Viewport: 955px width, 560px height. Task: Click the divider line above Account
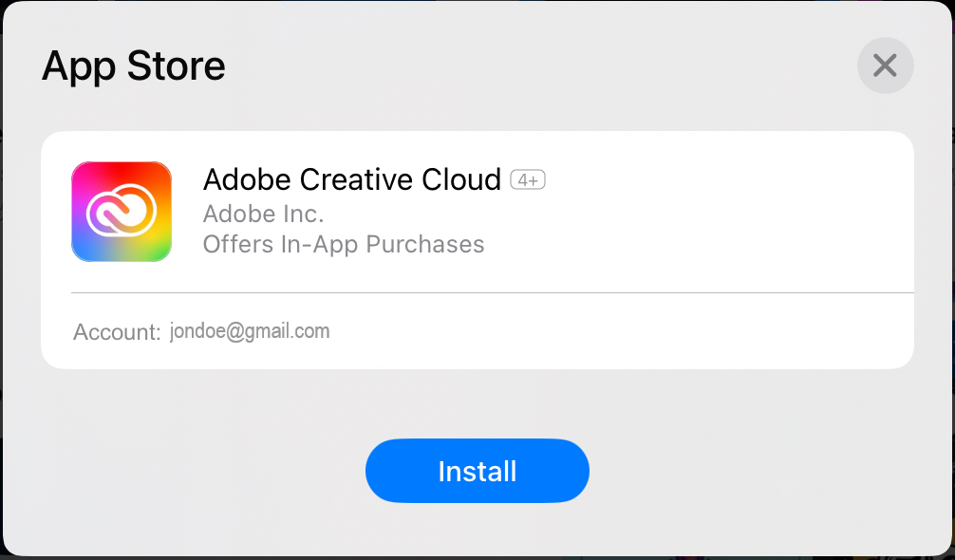[492, 293]
